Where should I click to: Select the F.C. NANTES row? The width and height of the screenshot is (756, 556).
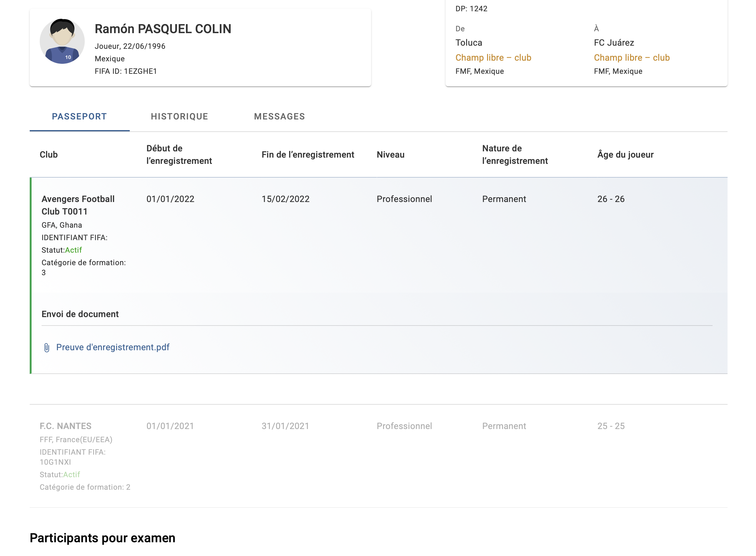[378, 456]
